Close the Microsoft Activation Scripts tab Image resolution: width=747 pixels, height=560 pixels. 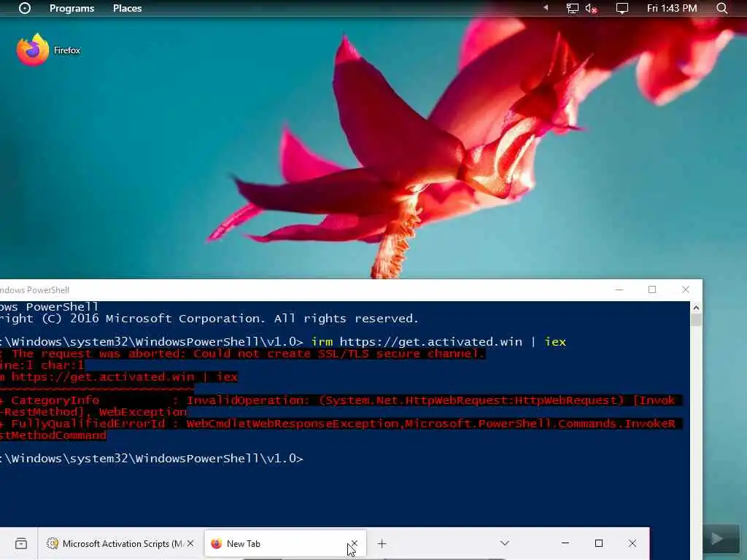[190, 543]
